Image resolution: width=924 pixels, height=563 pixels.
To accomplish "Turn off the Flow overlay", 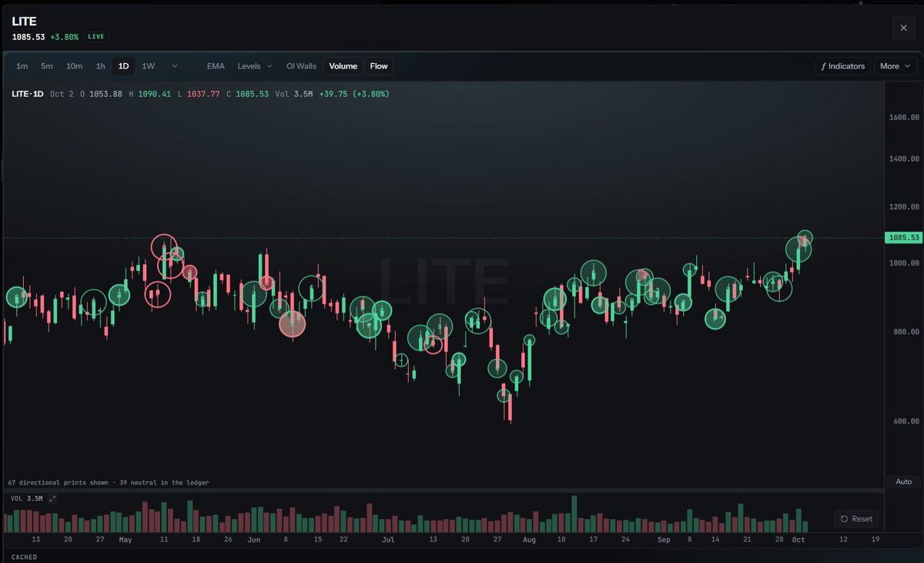I will point(379,66).
